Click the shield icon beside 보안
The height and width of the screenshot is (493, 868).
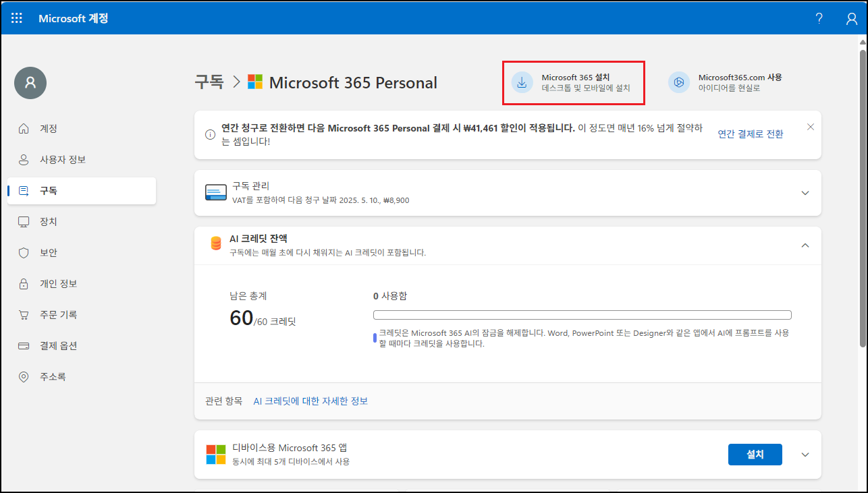click(24, 253)
